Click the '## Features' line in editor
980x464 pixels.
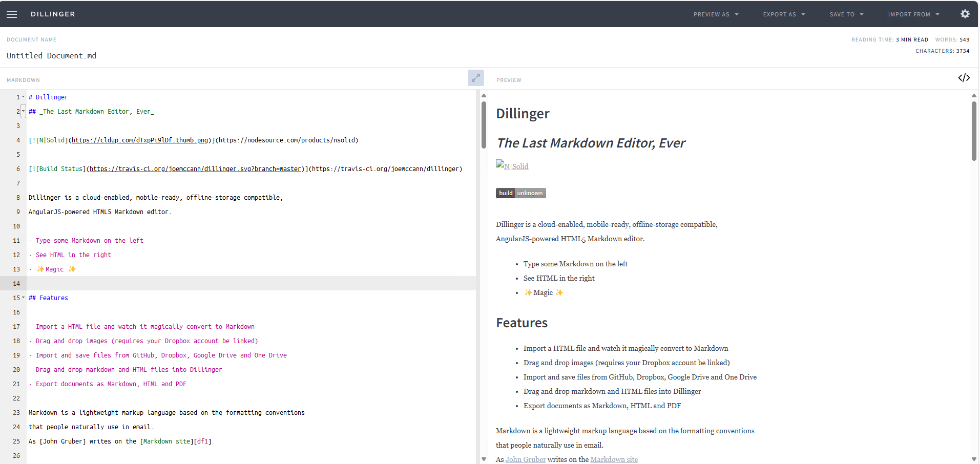48,298
